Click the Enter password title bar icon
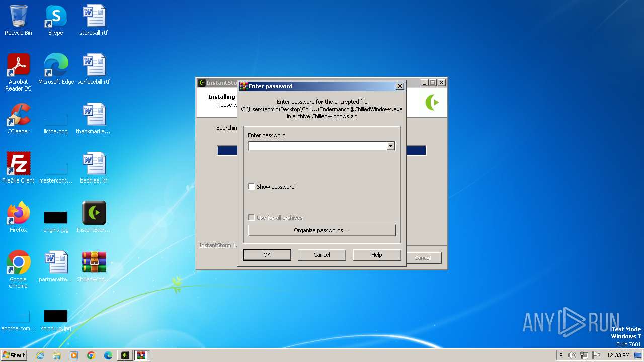 pyautogui.click(x=244, y=86)
